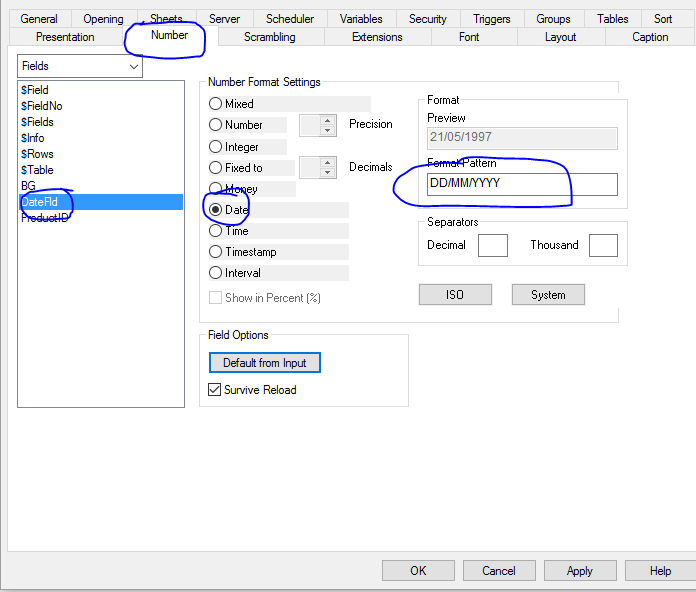Choose the Timestamp number format
This screenshot has width=696, height=592.
click(x=215, y=252)
